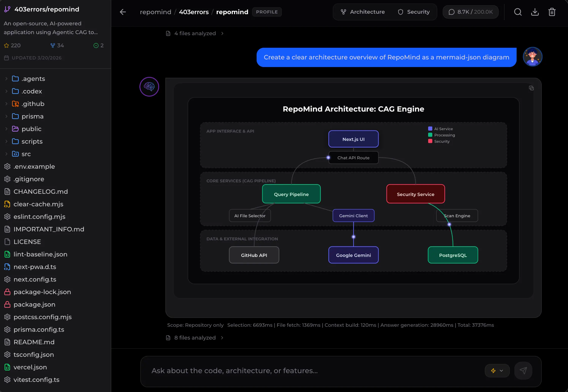568x392 pixels.
Task: Click the trash delete icon
Action: point(552,12)
